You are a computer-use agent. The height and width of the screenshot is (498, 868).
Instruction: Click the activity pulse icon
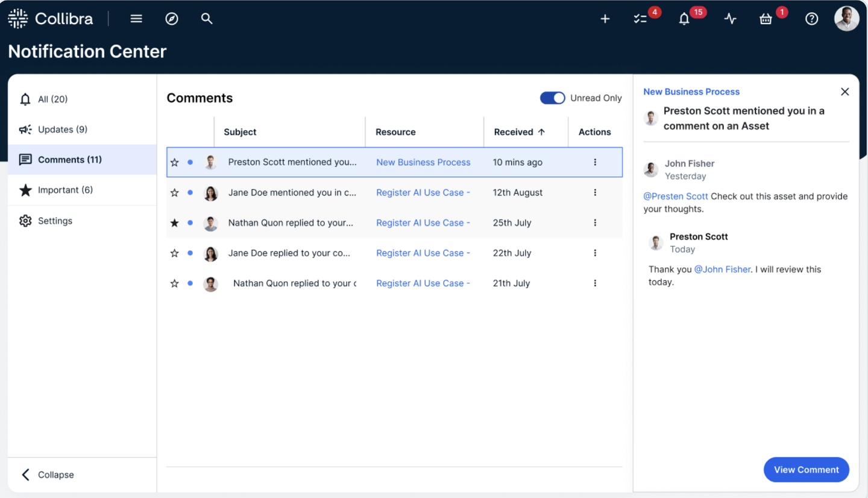(x=731, y=19)
